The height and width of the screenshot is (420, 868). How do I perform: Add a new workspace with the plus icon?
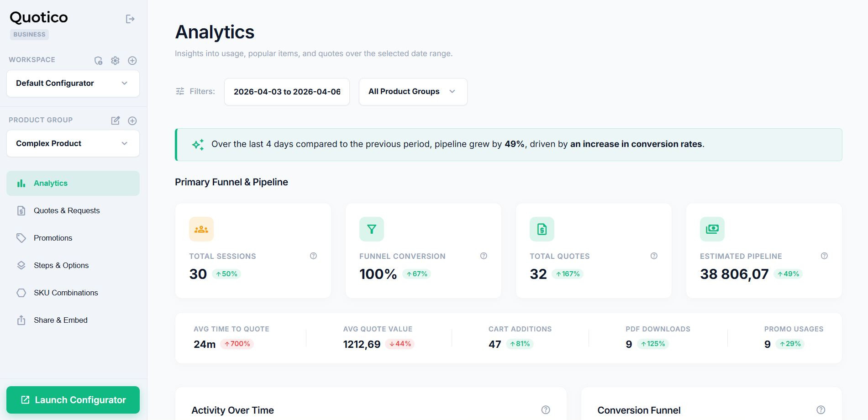pyautogui.click(x=132, y=60)
